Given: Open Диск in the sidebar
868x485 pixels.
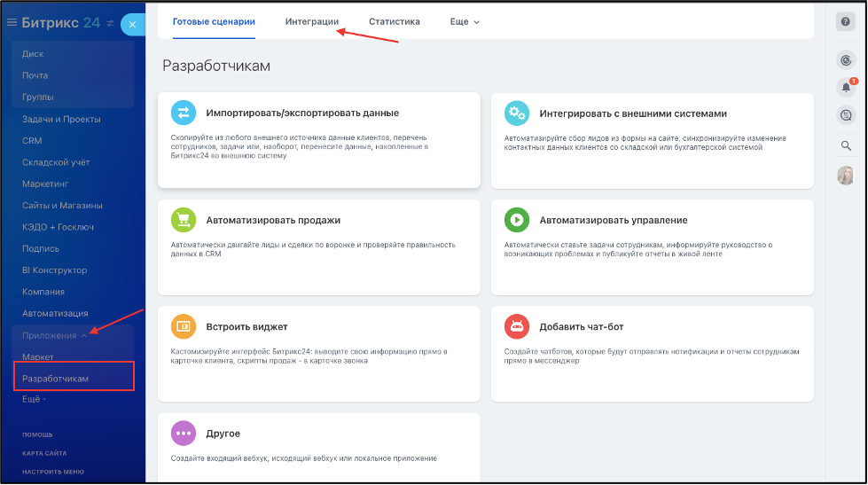Looking at the screenshot, I should [x=33, y=54].
